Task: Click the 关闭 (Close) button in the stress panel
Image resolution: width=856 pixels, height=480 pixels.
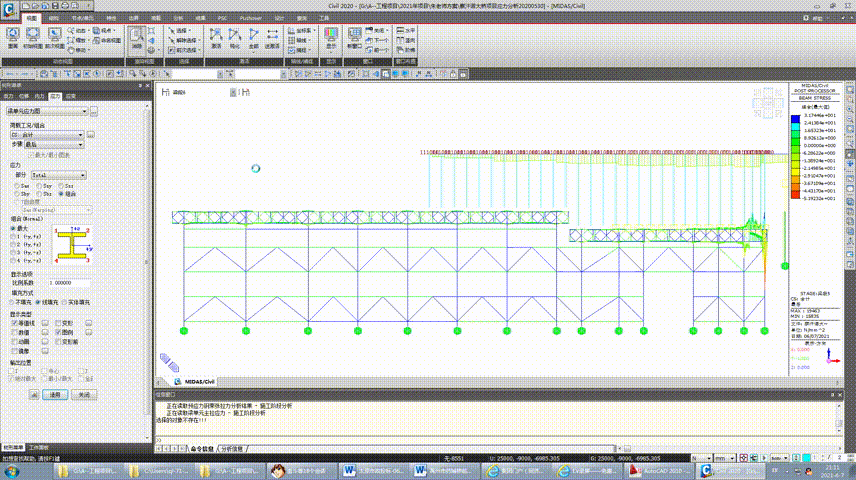Action: pyautogui.click(x=84, y=394)
